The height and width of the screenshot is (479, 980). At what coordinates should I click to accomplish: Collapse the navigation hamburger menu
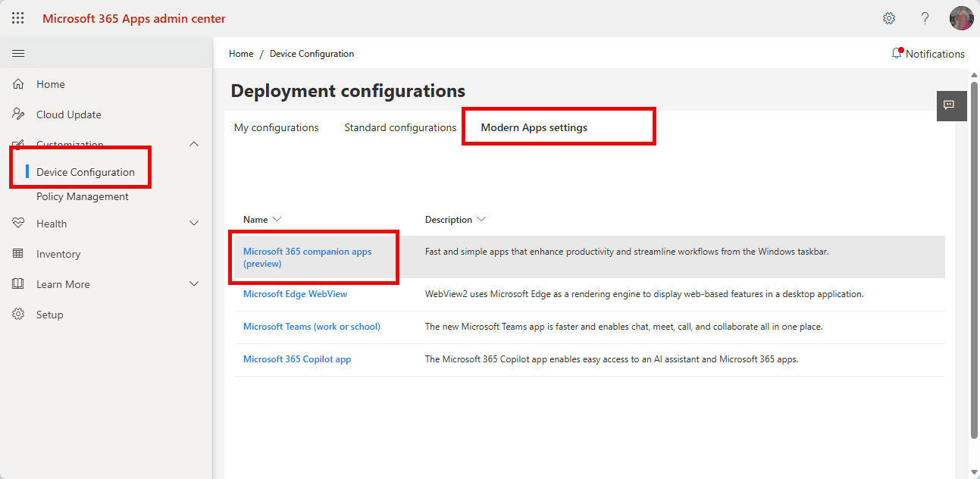point(18,53)
